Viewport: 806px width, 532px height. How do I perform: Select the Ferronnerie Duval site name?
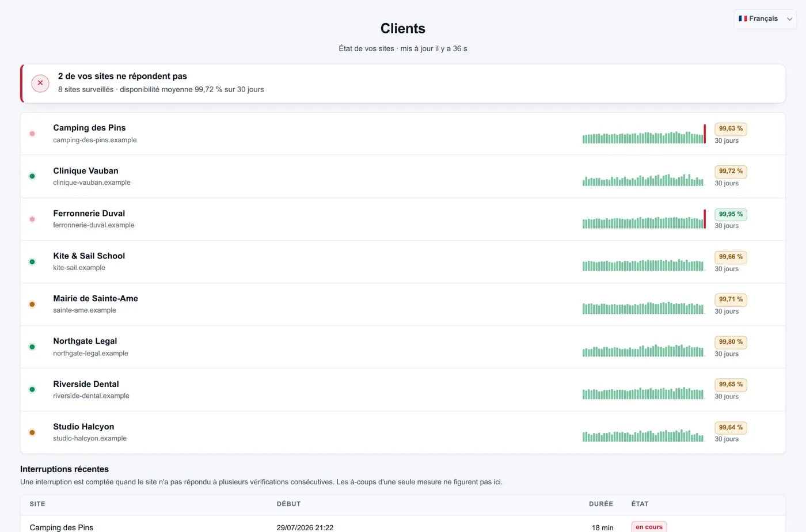tap(89, 213)
